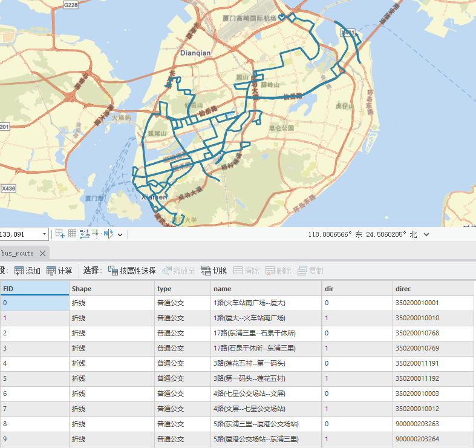The width and height of the screenshot is (476, 448).
Task: Open the snapping settings icon below map
Action: click(60, 234)
